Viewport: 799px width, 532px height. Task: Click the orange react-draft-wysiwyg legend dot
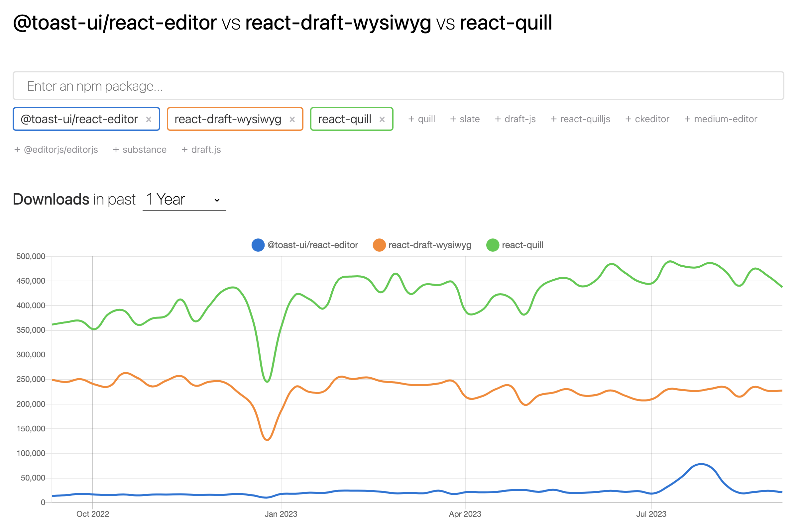point(379,245)
